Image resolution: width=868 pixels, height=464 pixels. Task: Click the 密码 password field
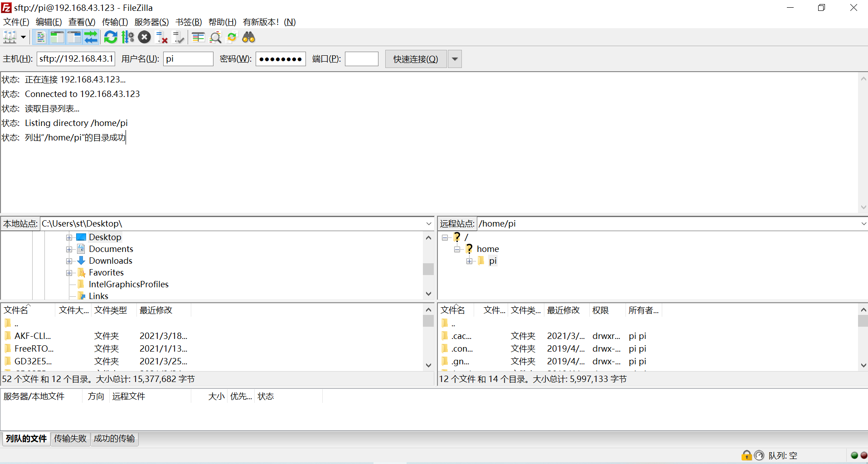tap(281, 59)
